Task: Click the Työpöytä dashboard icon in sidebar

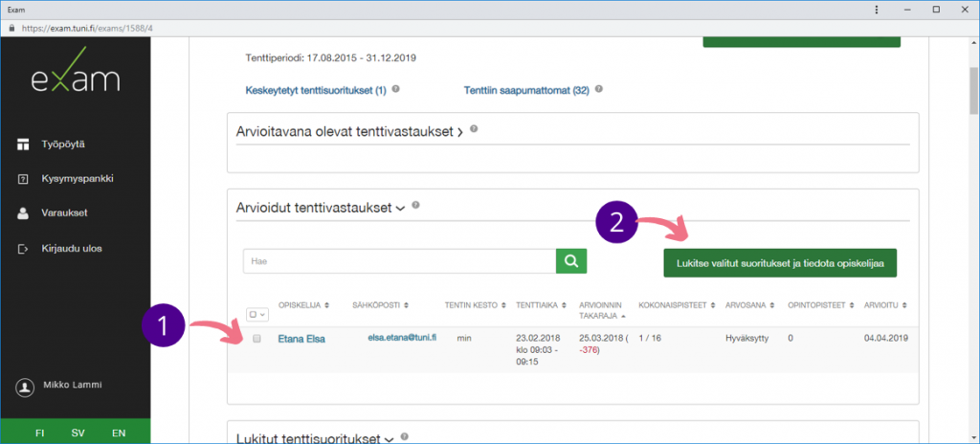Action: click(23, 144)
